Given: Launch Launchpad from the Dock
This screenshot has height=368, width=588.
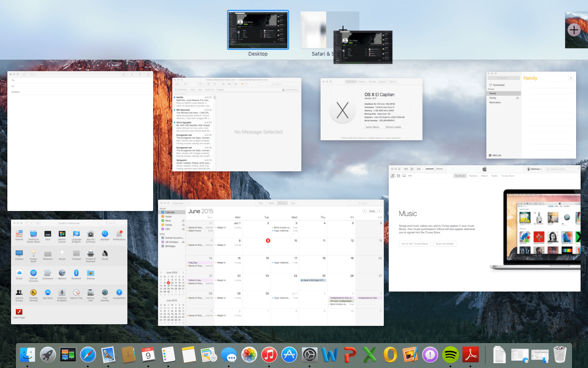Looking at the screenshot, I should pos(48,355).
